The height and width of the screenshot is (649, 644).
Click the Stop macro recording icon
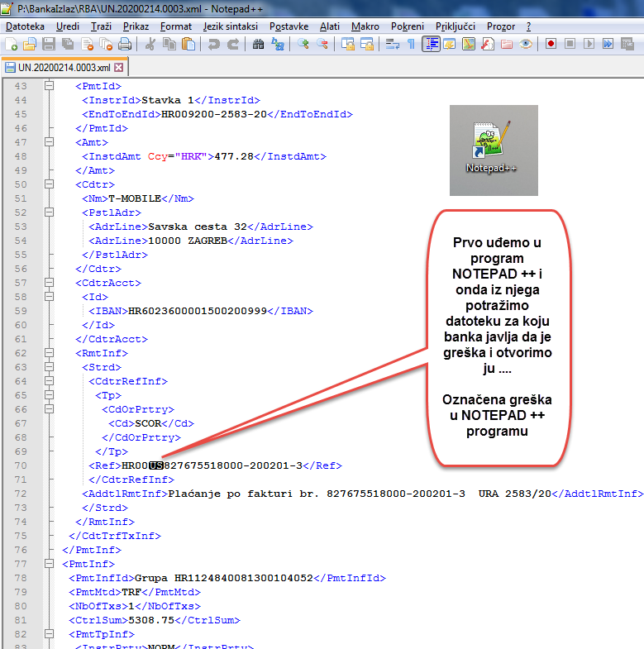tap(570, 44)
